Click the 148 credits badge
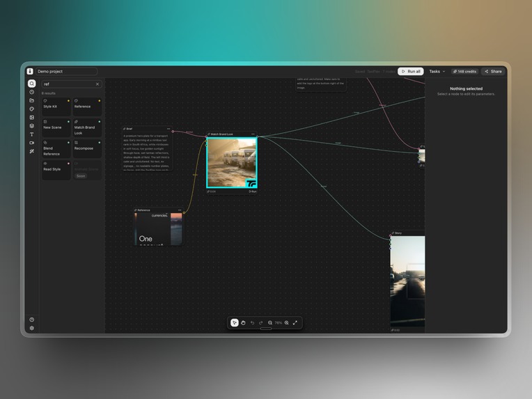Viewport: 532px width, 399px height. [464, 71]
